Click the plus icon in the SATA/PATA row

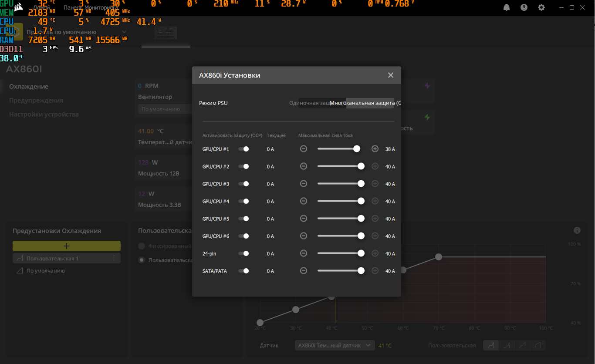[x=375, y=271]
